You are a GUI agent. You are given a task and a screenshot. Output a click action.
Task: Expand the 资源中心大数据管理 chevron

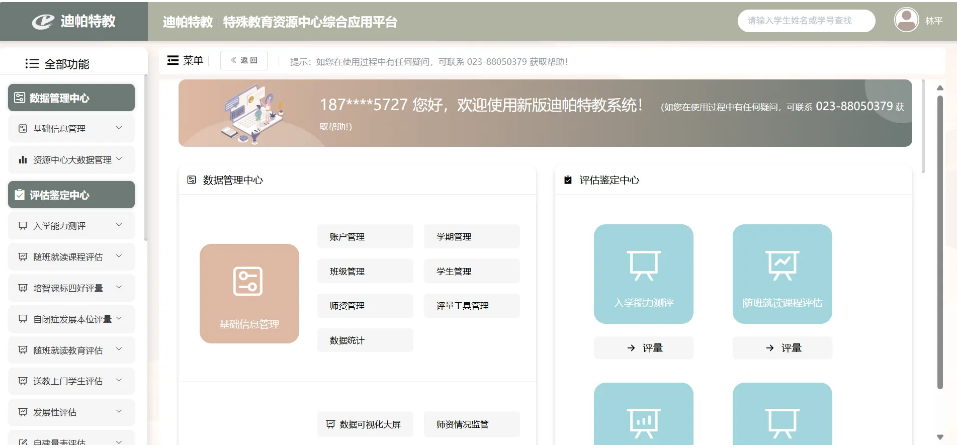pyautogui.click(x=119, y=159)
